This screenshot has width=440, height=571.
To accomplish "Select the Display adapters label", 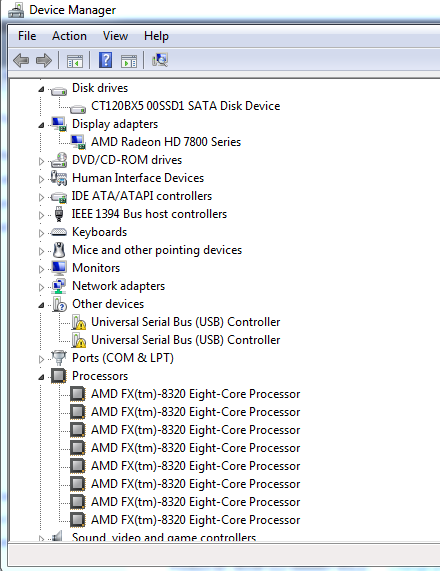I will [x=115, y=124].
